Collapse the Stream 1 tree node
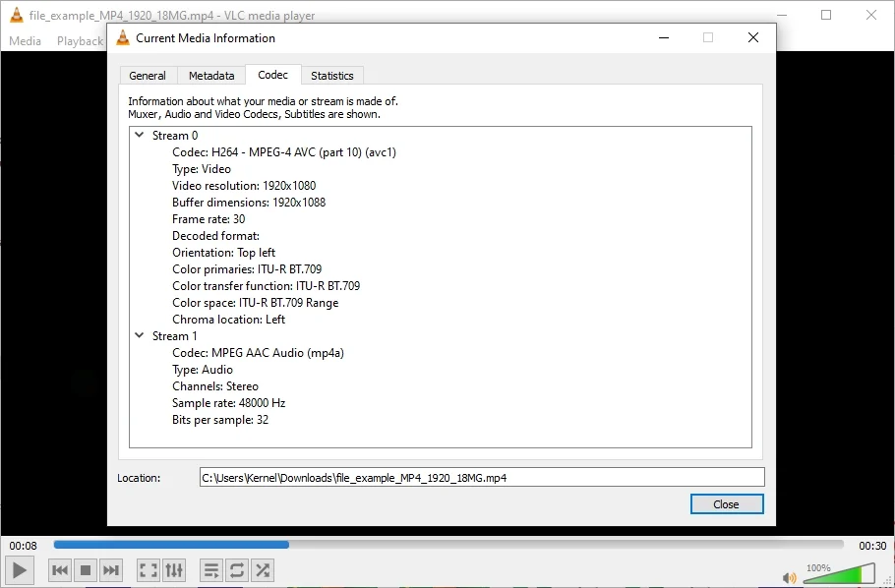 click(140, 335)
